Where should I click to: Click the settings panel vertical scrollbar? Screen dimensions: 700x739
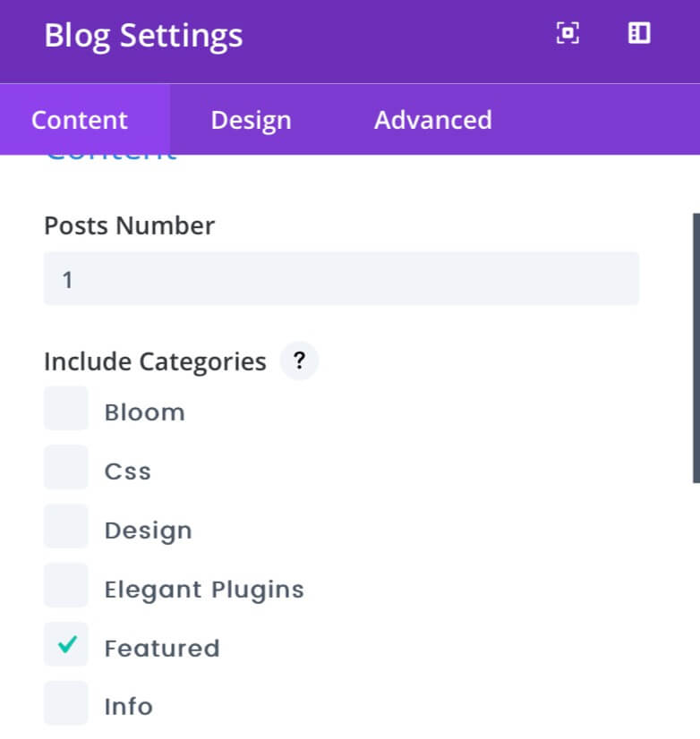click(x=696, y=348)
